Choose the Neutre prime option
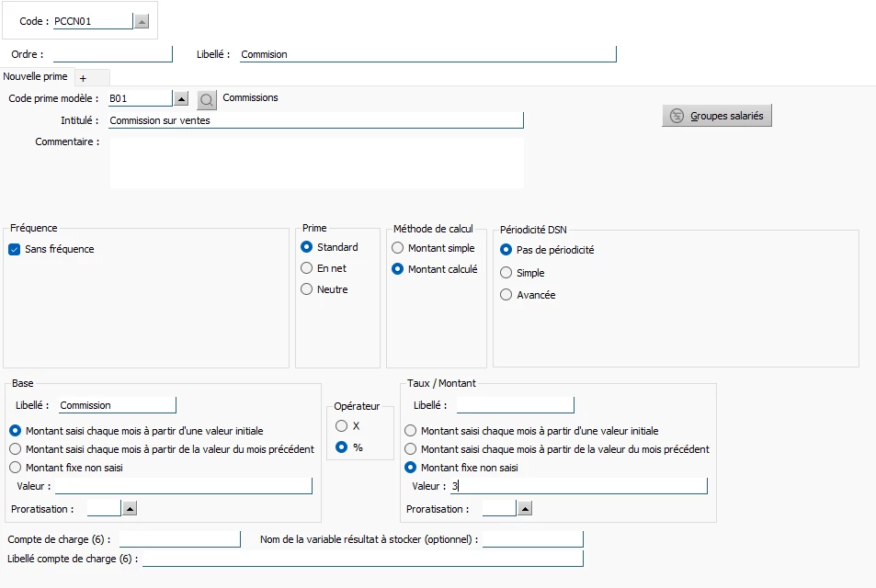The image size is (876, 588). [x=307, y=289]
